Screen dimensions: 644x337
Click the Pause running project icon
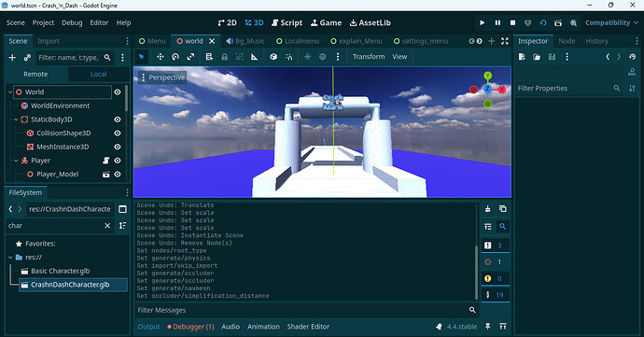point(497,23)
